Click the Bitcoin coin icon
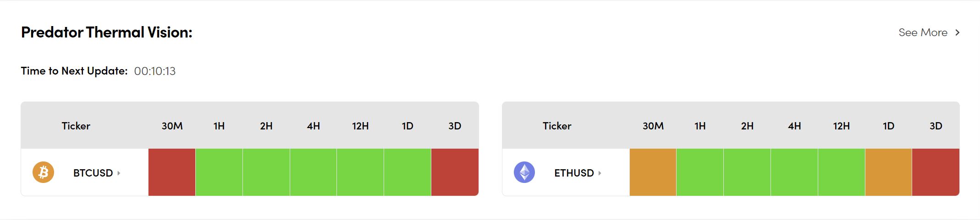Screen dimensions: 980x220 tap(43, 172)
